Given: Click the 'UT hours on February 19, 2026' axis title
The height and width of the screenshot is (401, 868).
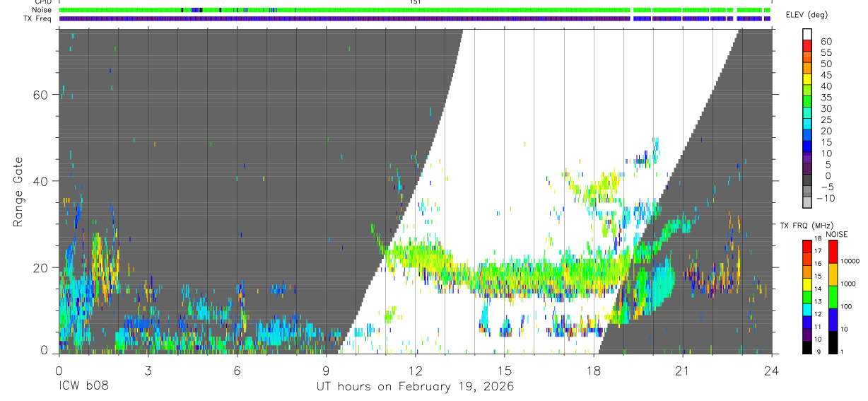Looking at the screenshot, I should 415,387.
